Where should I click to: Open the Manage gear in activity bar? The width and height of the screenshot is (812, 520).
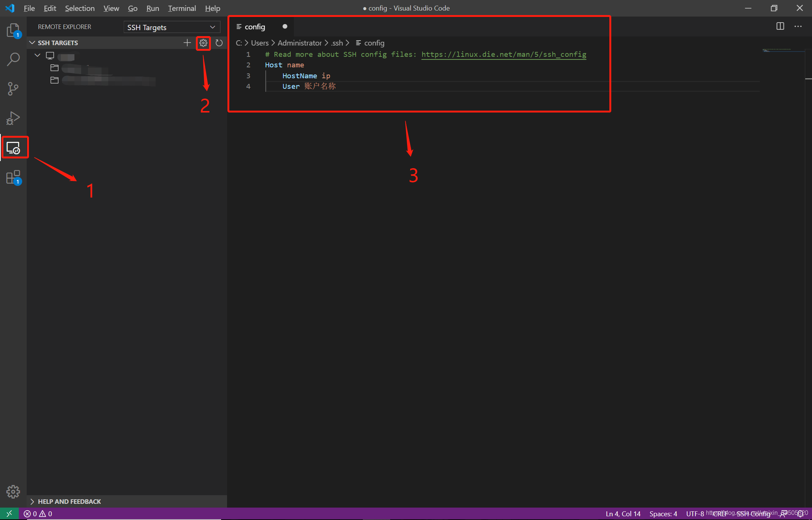click(13, 491)
